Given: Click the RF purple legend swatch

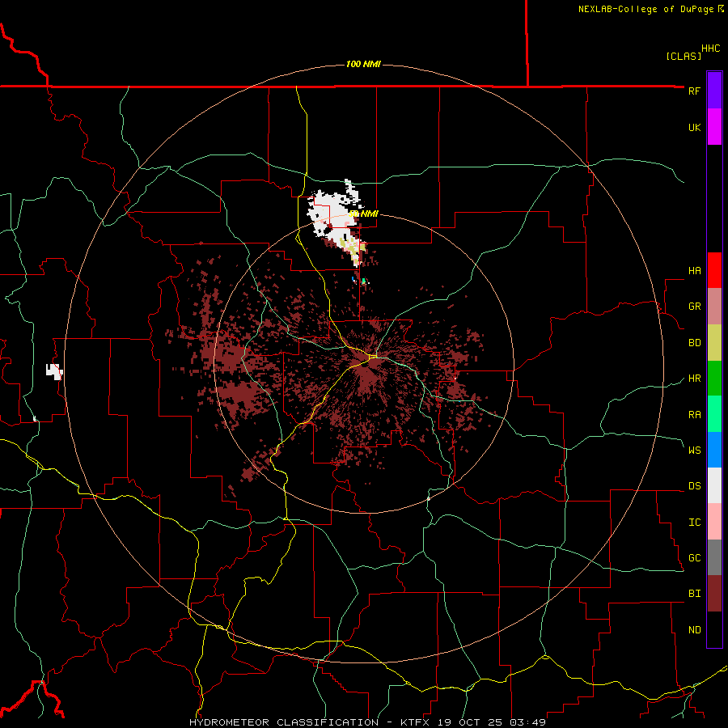Looking at the screenshot, I should point(714,91).
